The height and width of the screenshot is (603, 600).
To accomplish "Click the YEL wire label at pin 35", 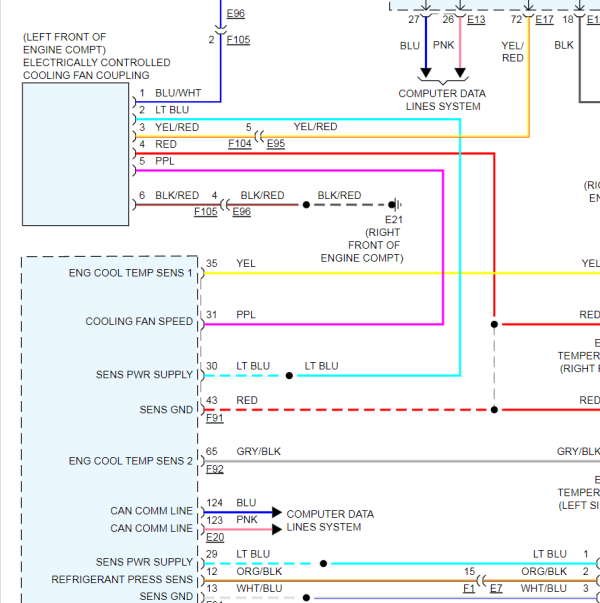I will (246, 264).
